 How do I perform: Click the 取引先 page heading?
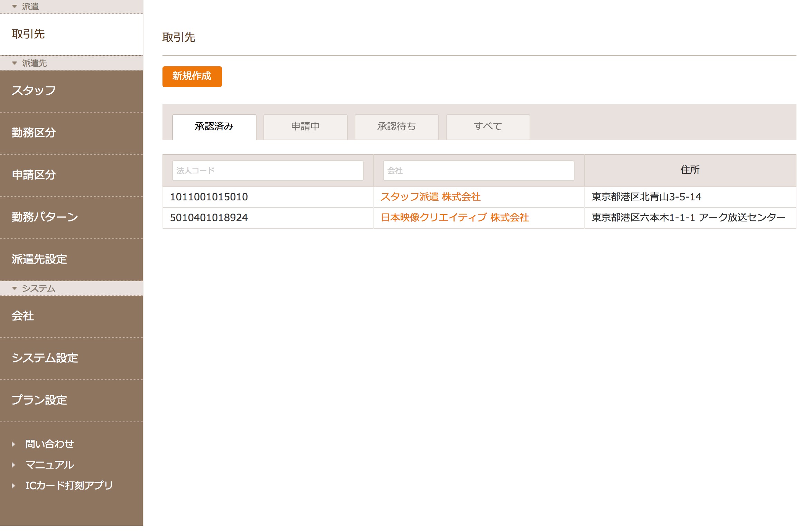(179, 37)
